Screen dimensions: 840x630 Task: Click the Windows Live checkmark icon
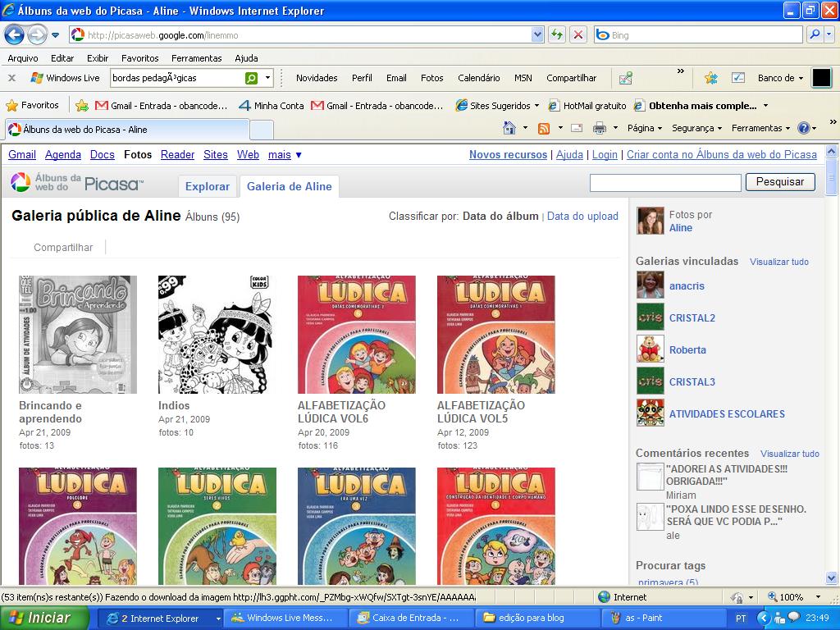tap(738, 78)
